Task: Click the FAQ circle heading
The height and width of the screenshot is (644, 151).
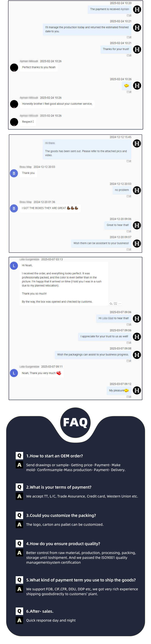Action: [75, 422]
